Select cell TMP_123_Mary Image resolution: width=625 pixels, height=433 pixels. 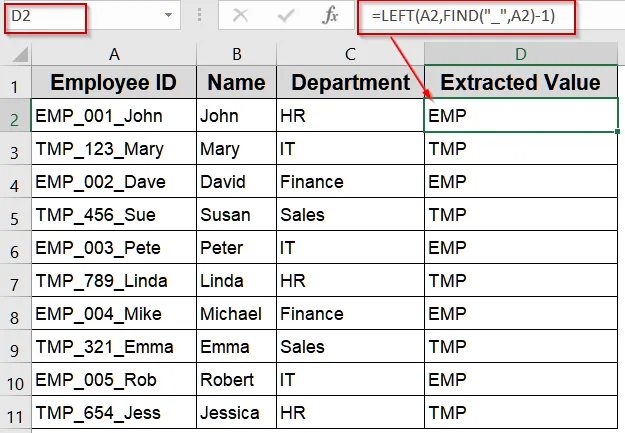pos(114,149)
